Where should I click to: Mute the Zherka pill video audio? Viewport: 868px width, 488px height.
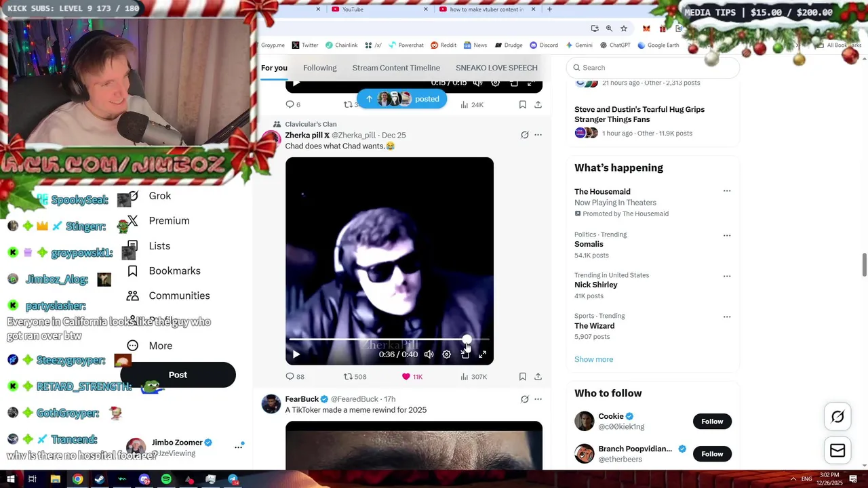pos(429,354)
